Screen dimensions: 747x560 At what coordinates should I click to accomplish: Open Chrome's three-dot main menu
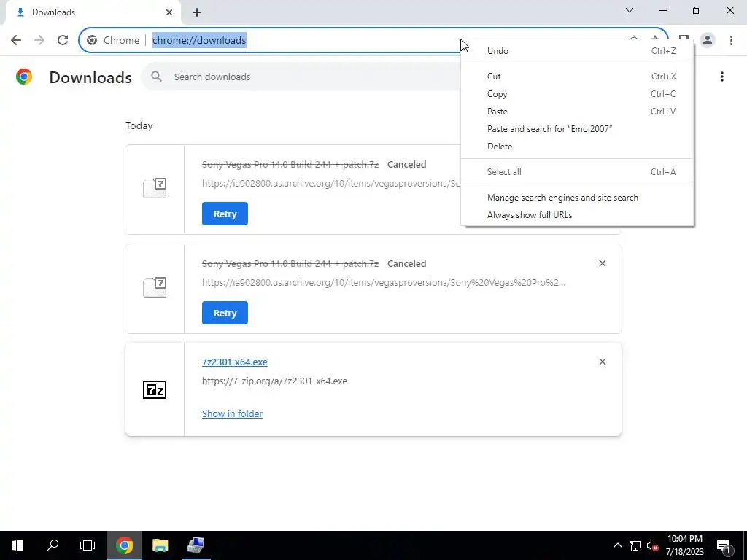coord(731,40)
